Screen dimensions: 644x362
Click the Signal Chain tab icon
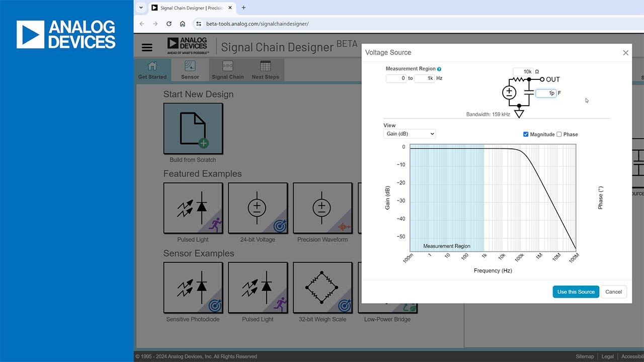click(x=227, y=66)
